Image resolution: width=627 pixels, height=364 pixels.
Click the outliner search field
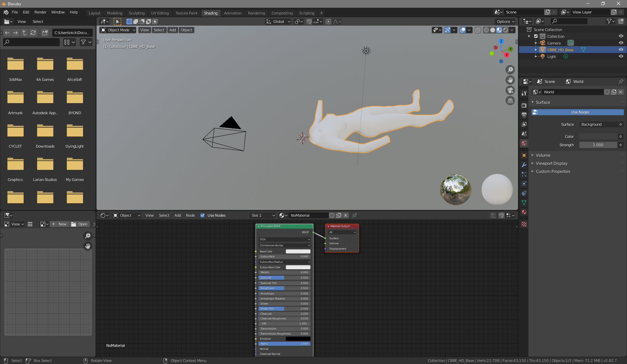pyautogui.click(x=569, y=21)
